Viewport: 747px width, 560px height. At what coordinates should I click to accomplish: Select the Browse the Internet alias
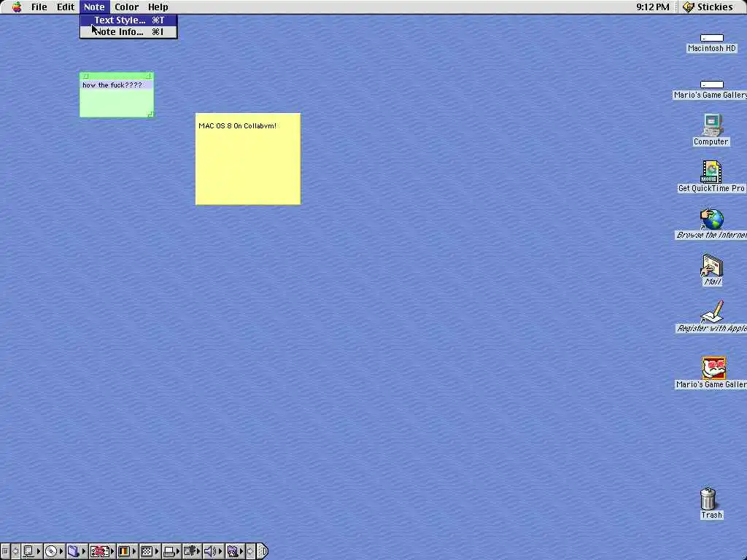(712, 219)
